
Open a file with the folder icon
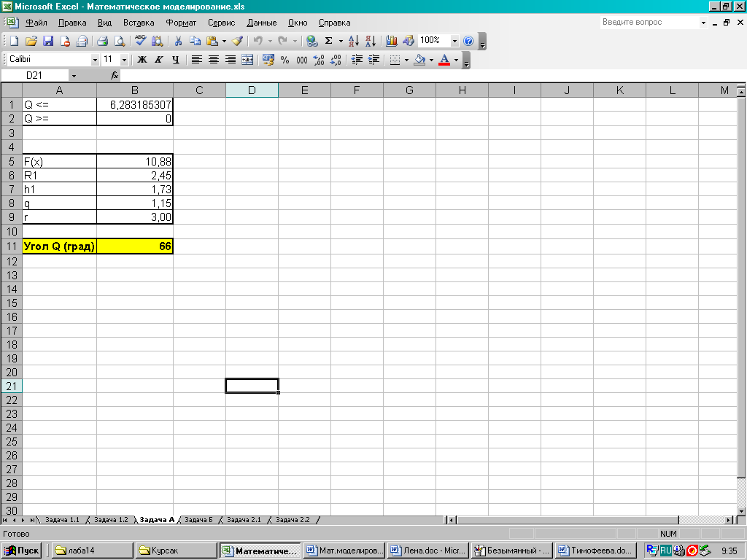point(31,41)
